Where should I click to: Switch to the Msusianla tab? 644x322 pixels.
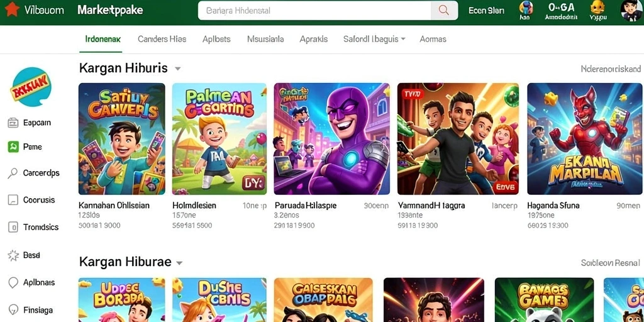(x=265, y=39)
